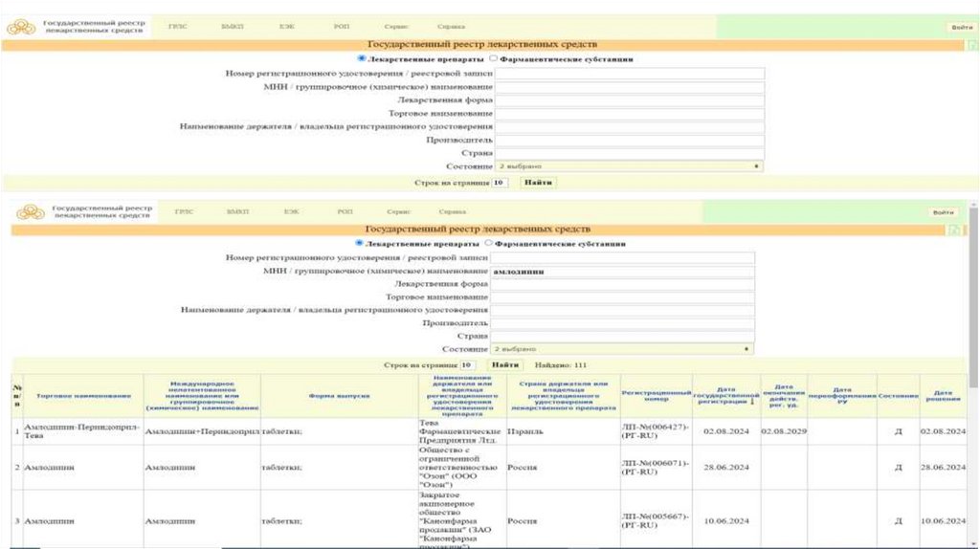
Task: Sort by Форма выпуска column header
Action: pyautogui.click(x=340, y=396)
